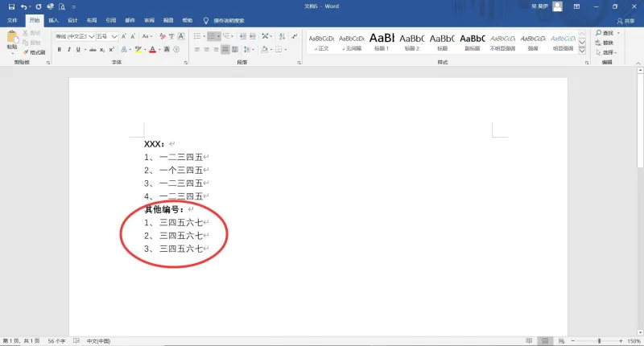The height and width of the screenshot is (346, 644).
Task: Switch to the Insert (插入) tab
Action: click(x=54, y=21)
